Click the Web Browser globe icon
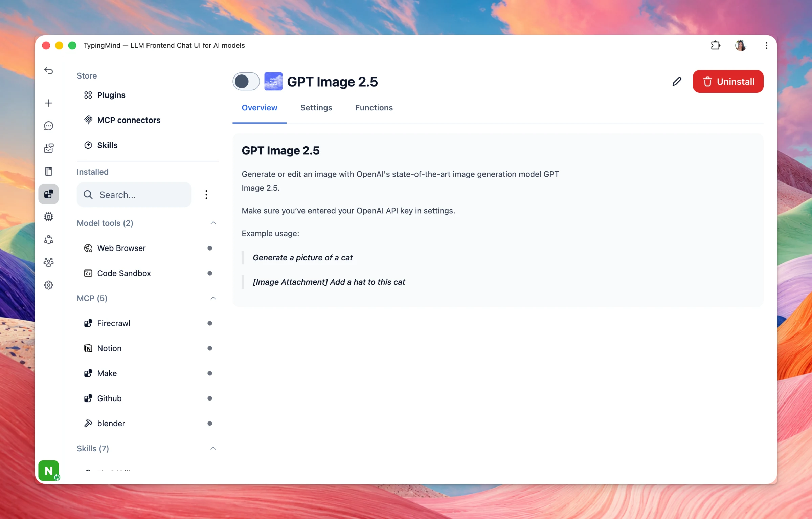812x519 pixels. click(88, 248)
